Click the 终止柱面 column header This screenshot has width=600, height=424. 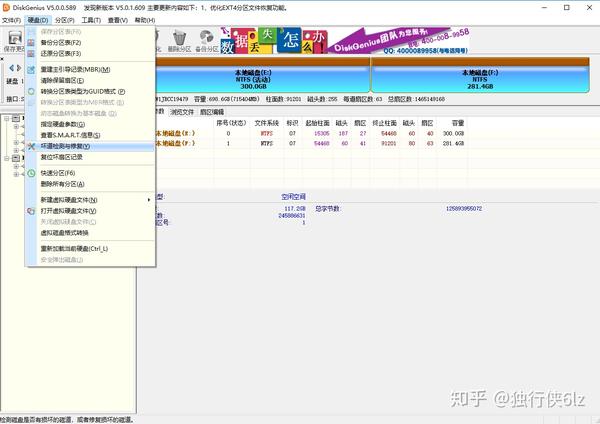(384, 123)
